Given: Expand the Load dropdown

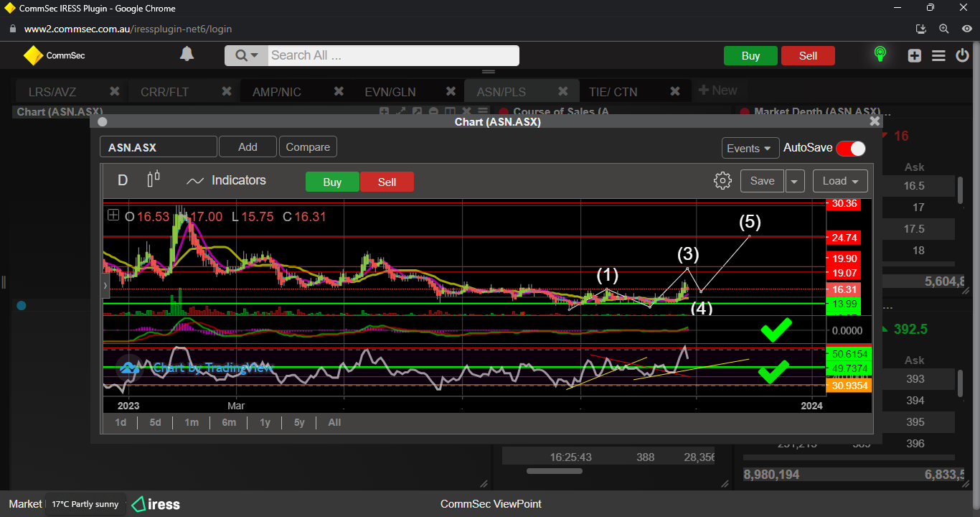Looking at the screenshot, I should click(x=840, y=181).
